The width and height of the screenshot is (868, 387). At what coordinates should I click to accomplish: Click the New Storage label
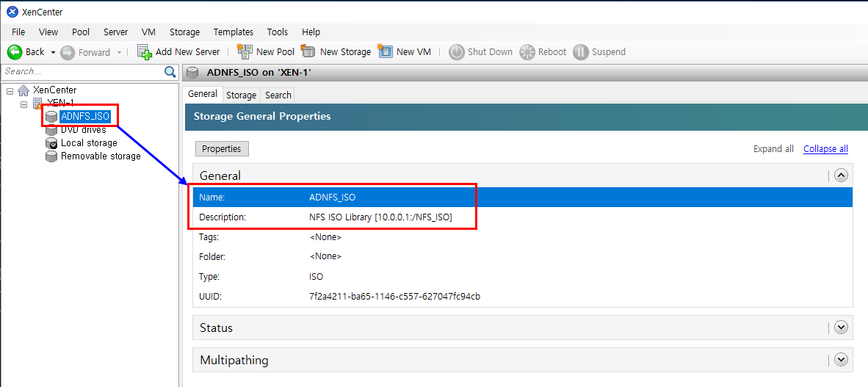(x=345, y=52)
